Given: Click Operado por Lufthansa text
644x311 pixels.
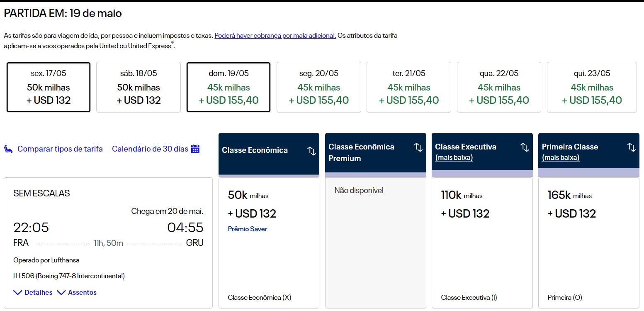Looking at the screenshot, I should 46,260.
